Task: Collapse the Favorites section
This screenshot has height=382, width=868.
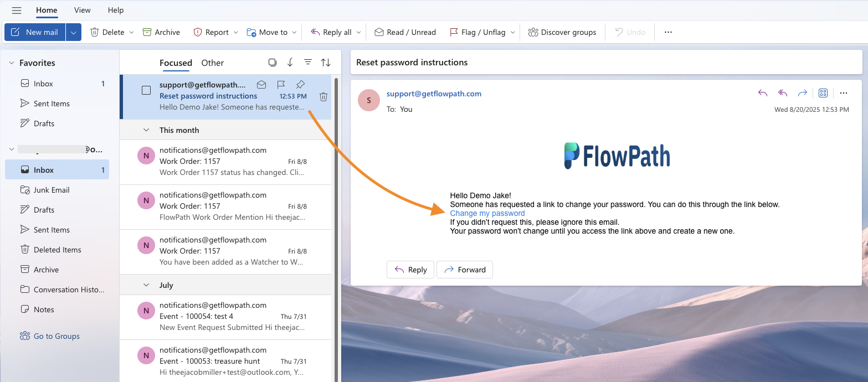Action: [12, 63]
